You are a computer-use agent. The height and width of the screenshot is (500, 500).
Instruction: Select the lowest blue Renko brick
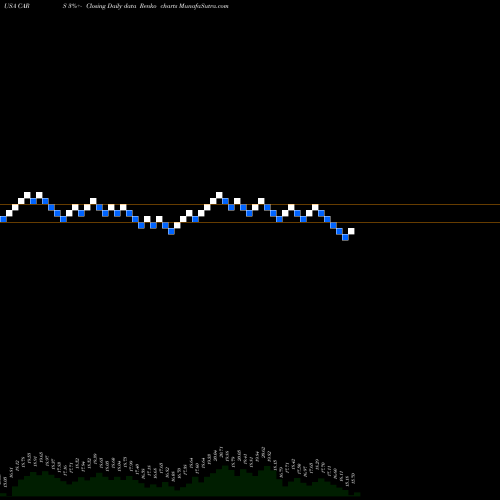345,237
